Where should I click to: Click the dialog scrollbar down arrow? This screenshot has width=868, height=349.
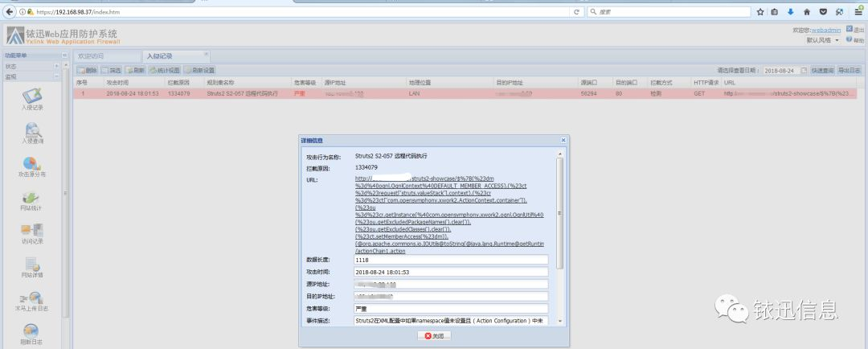[559, 321]
